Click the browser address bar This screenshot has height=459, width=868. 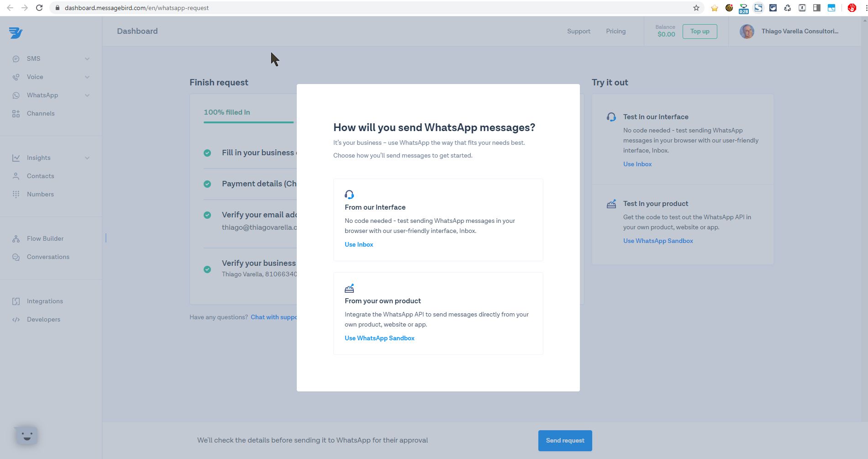pos(365,8)
